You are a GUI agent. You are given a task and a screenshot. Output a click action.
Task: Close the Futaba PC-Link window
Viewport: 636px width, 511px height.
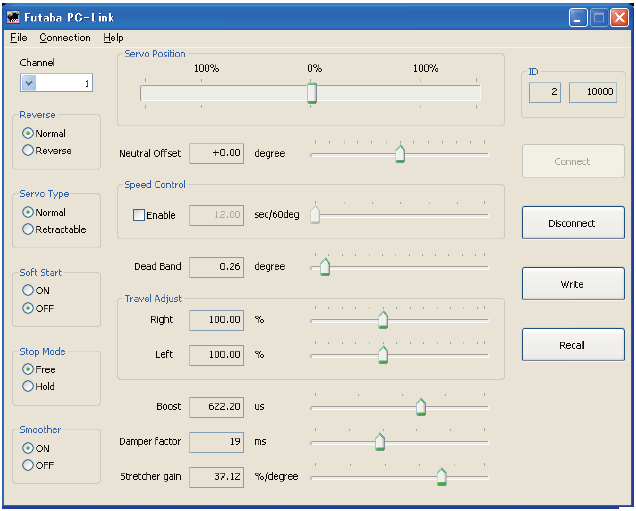tap(620, 17)
